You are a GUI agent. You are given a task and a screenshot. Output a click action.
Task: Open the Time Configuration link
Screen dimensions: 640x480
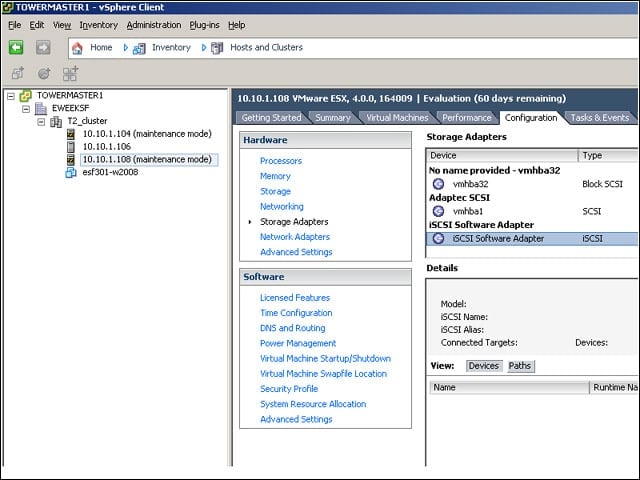click(296, 313)
